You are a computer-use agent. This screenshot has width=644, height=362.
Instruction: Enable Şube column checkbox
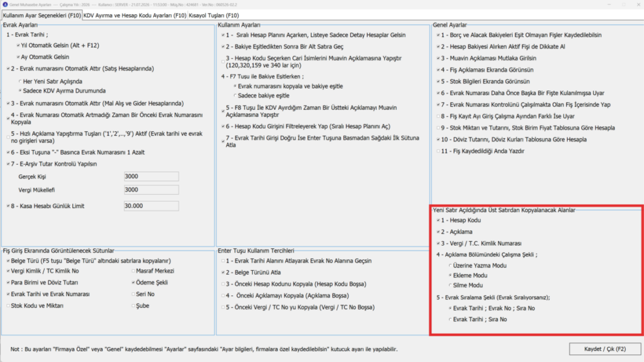(133, 306)
